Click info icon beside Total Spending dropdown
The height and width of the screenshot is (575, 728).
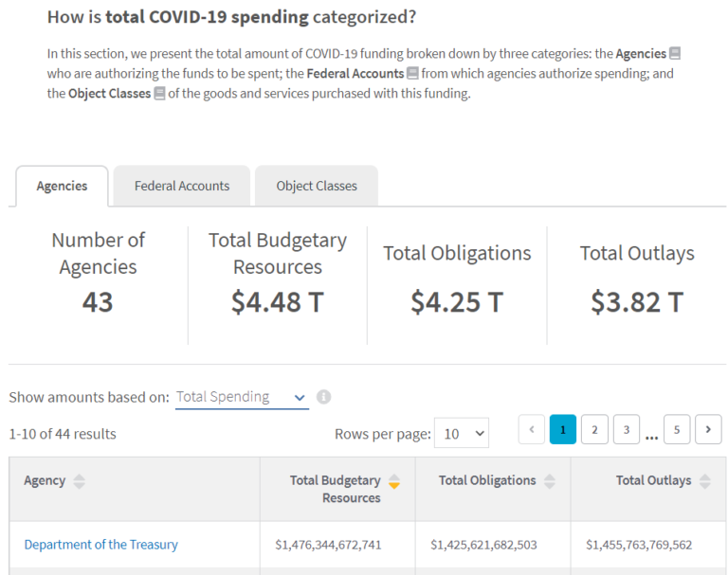point(323,397)
